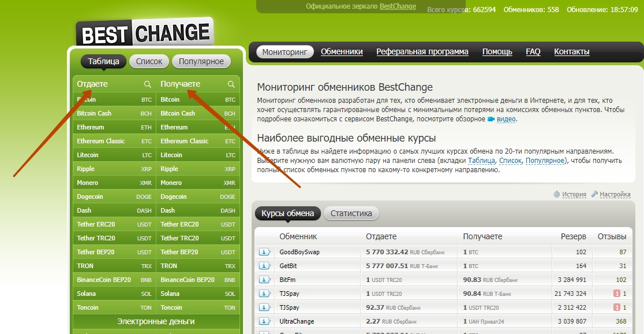This screenshot has height=334, width=644.
Task: Select Ripple in Получаете column
Action: pos(198,169)
